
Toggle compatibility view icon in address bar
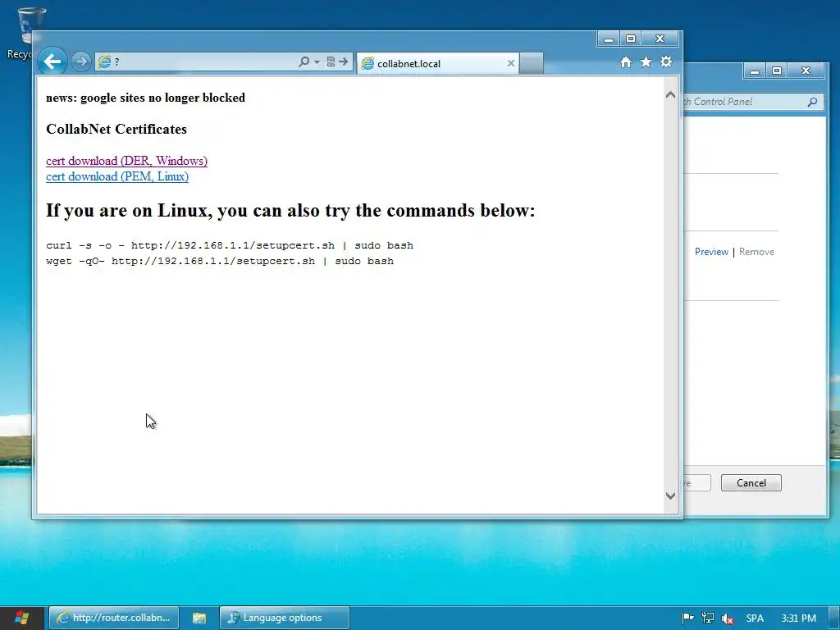coord(331,62)
